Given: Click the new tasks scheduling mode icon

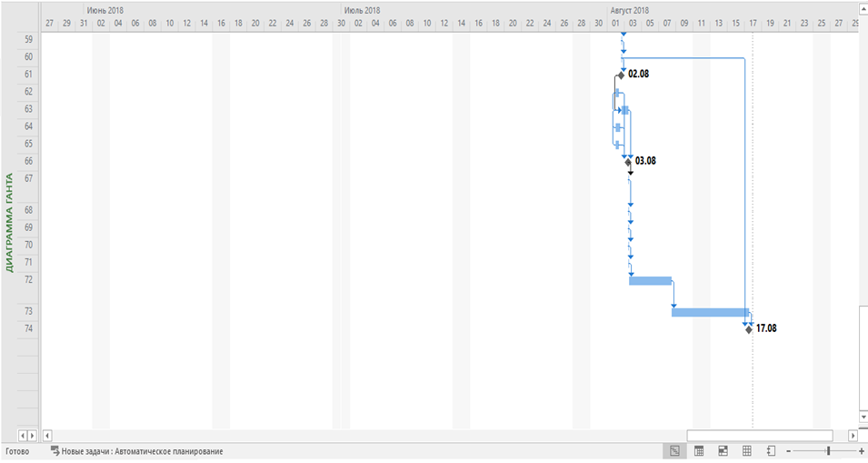Looking at the screenshot, I should [x=55, y=451].
